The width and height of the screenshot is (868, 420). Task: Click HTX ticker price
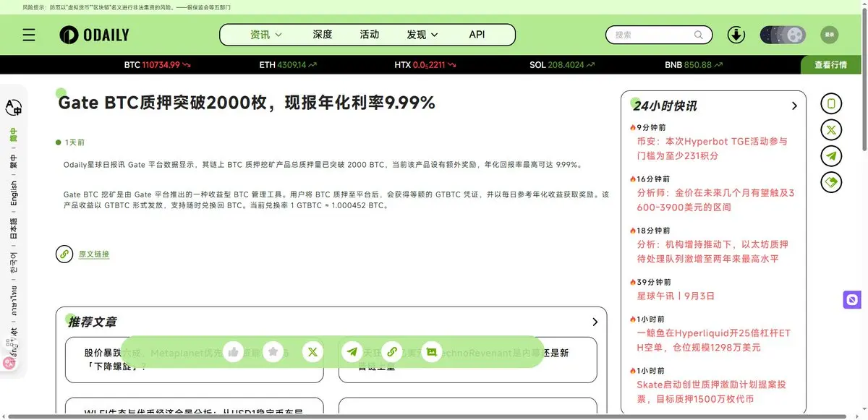tap(430, 65)
